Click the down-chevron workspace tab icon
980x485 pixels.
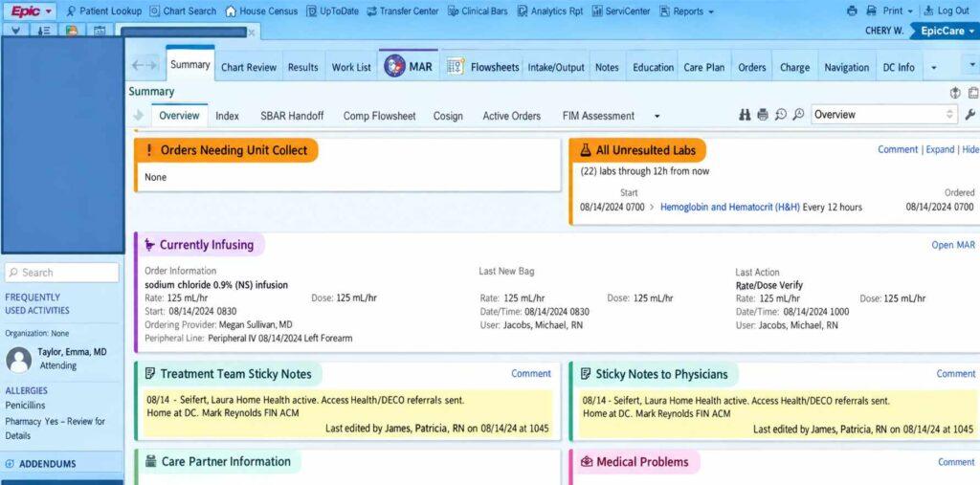(15, 31)
